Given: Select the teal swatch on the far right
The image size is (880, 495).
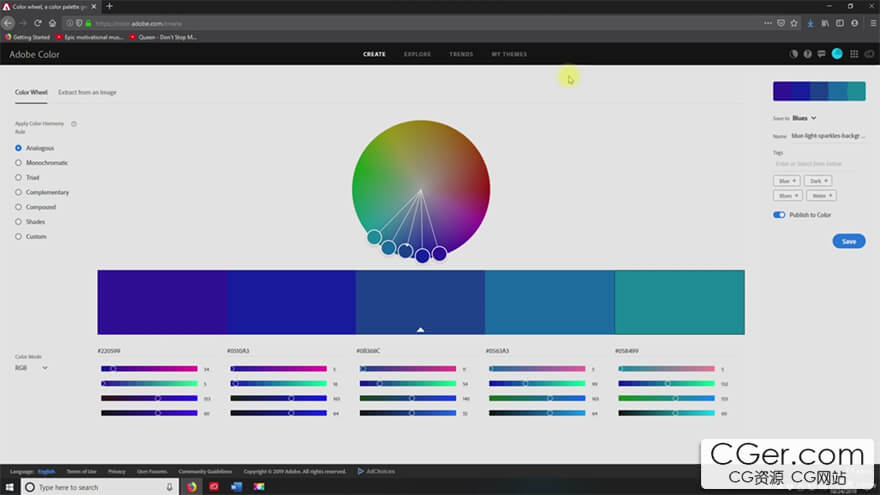Looking at the screenshot, I should pos(680,302).
